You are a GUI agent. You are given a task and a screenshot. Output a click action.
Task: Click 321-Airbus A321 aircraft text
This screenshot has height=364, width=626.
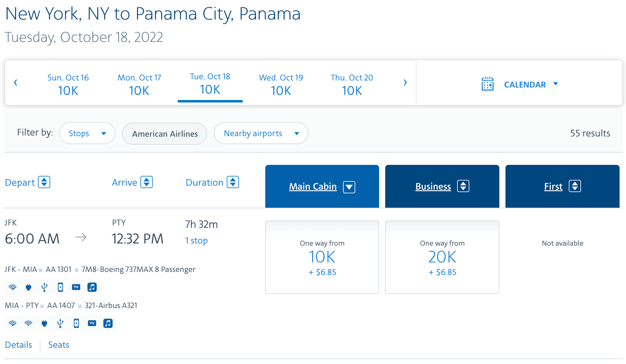[111, 306]
